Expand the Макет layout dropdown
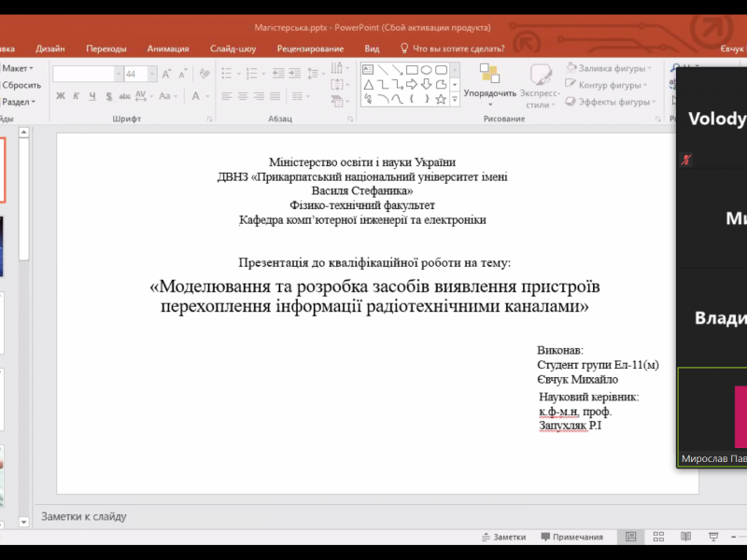The image size is (747, 560). [17, 68]
